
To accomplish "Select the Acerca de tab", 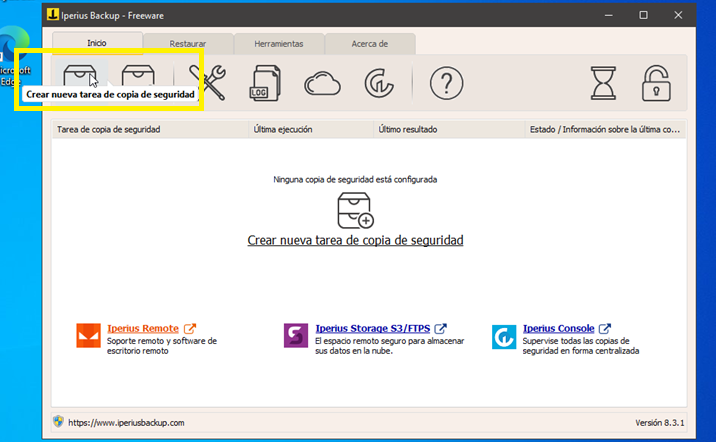I will pyautogui.click(x=369, y=44).
